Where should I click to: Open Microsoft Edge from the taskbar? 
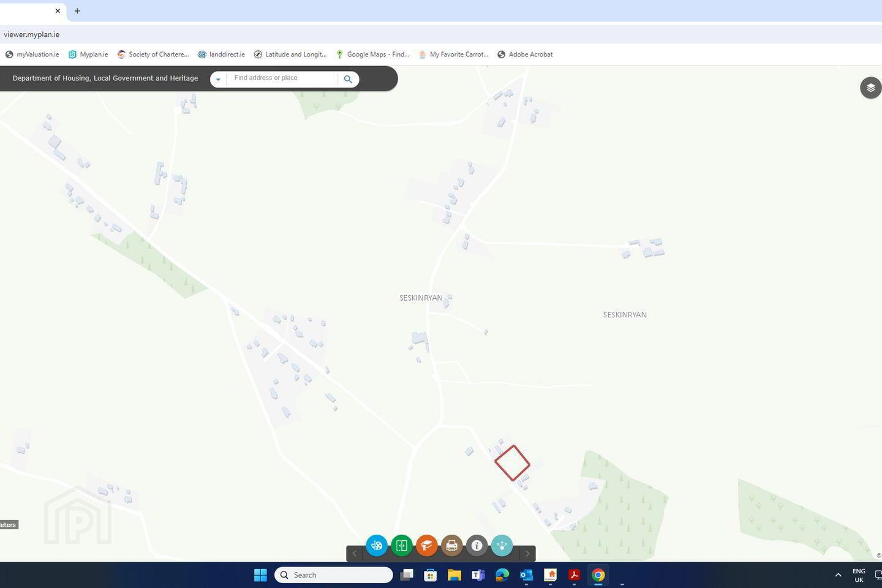(502, 575)
